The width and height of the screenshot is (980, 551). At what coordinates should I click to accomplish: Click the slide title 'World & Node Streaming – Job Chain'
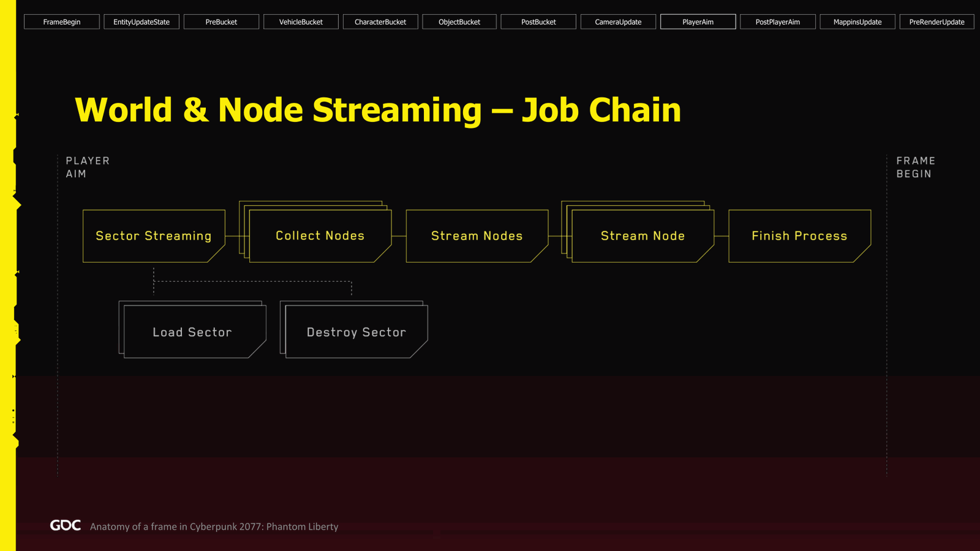click(378, 110)
